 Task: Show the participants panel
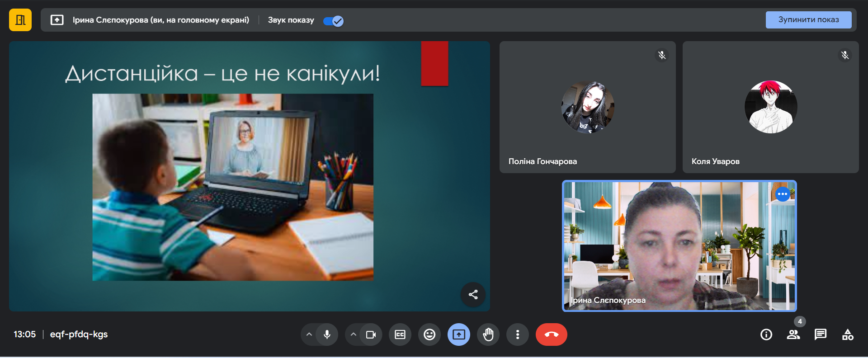(793, 334)
